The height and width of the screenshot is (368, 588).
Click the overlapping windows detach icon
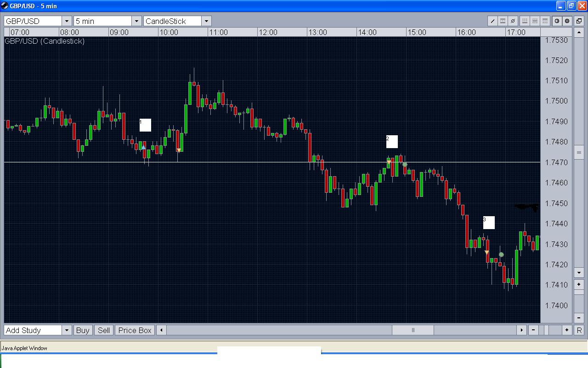pos(580,21)
